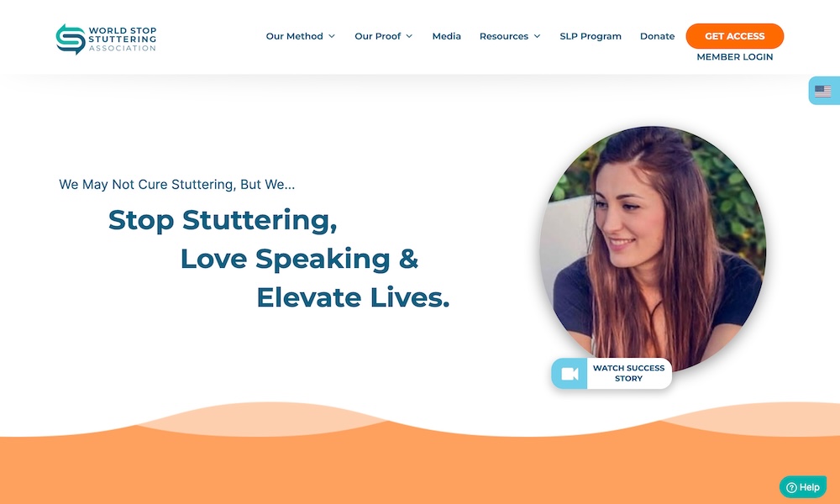
Task: Open the Resources menu item
Action: pos(510,36)
